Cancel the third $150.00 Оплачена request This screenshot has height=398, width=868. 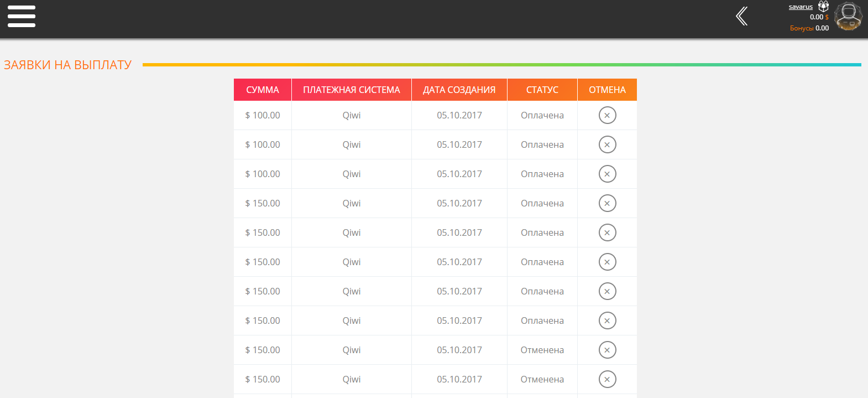click(x=607, y=262)
